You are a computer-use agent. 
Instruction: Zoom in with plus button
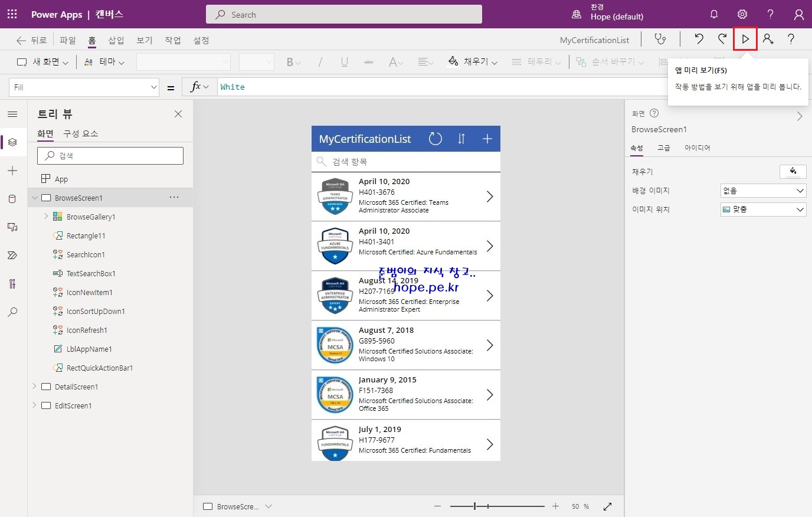[x=555, y=506]
